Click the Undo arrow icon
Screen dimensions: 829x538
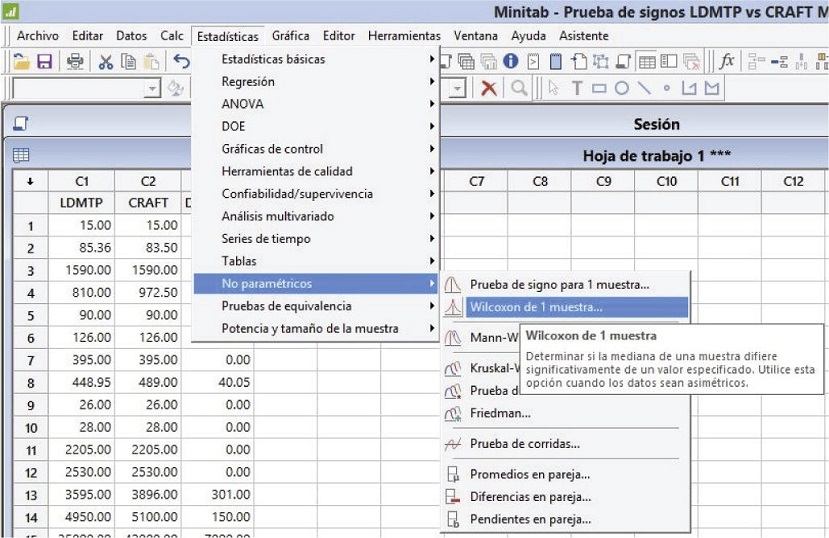tap(181, 62)
